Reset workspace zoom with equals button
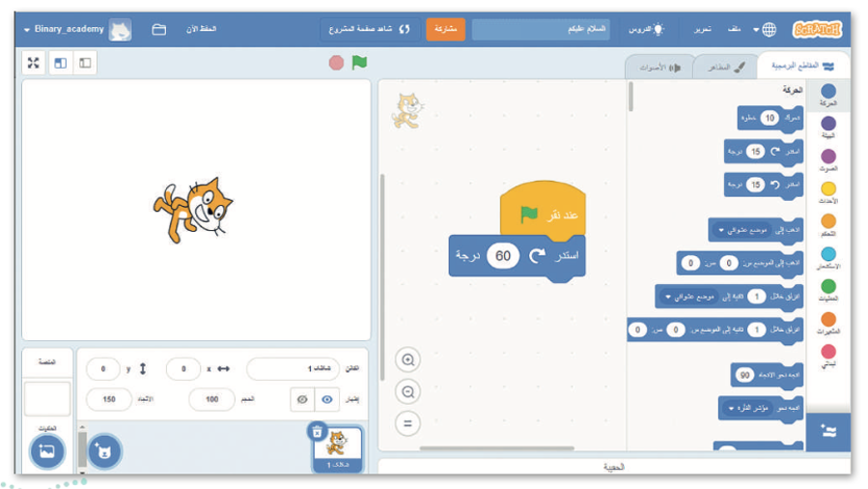 [x=408, y=423]
